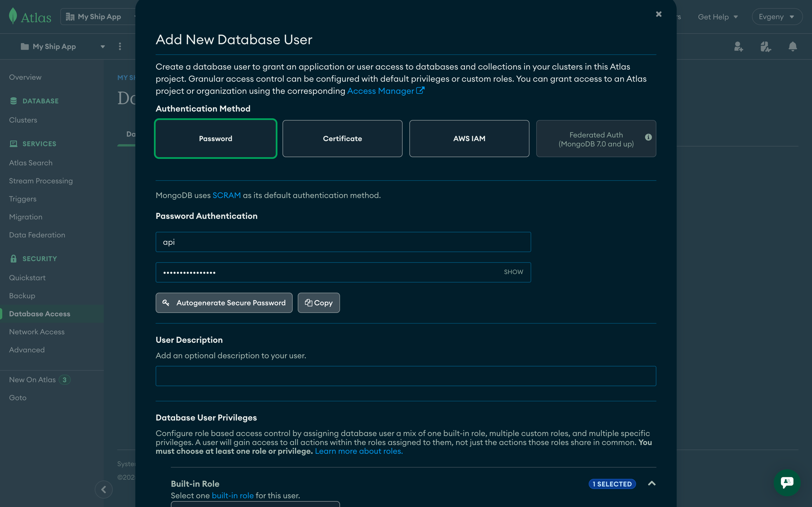Go to Network Access in the sidebar
The height and width of the screenshot is (507, 812).
(37, 332)
